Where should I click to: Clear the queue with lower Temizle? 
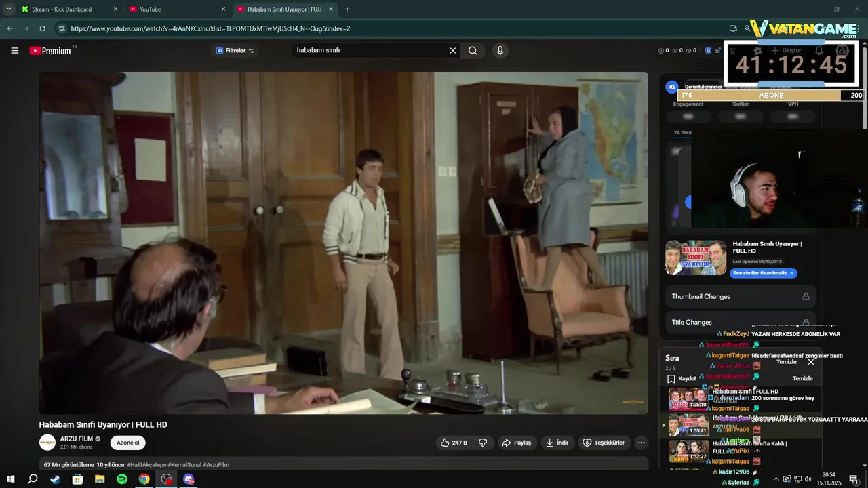pyautogui.click(x=802, y=378)
